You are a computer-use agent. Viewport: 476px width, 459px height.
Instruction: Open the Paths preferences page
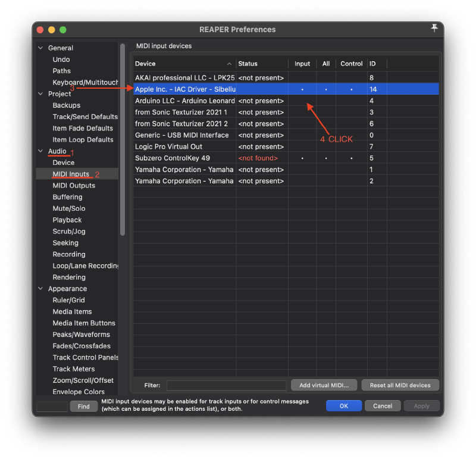61,71
